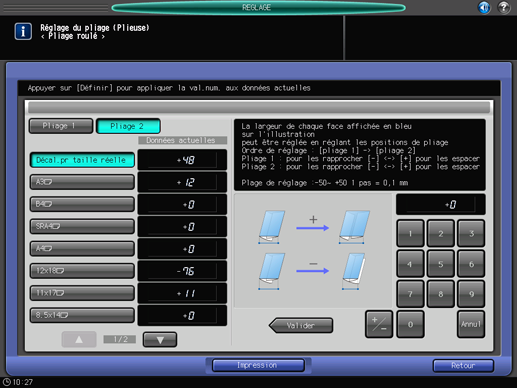Click the +12 value for A3

pyautogui.click(x=182, y=182)
